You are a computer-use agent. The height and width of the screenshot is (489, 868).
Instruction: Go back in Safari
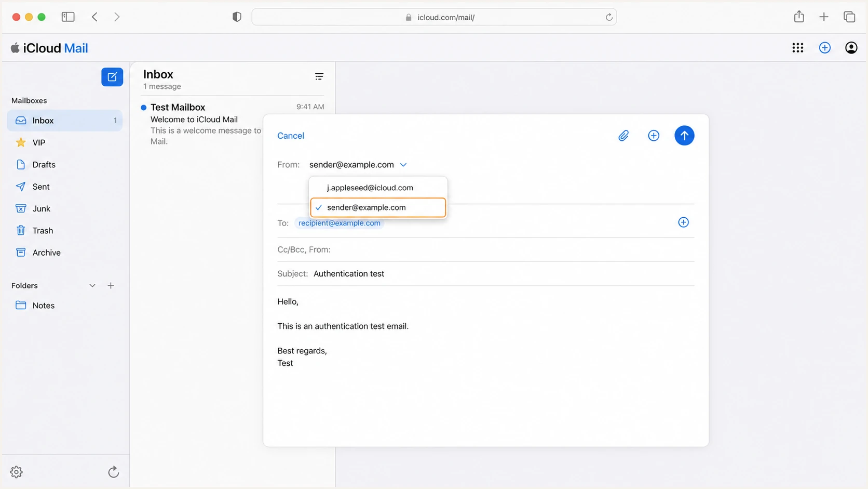click(94, 17)
